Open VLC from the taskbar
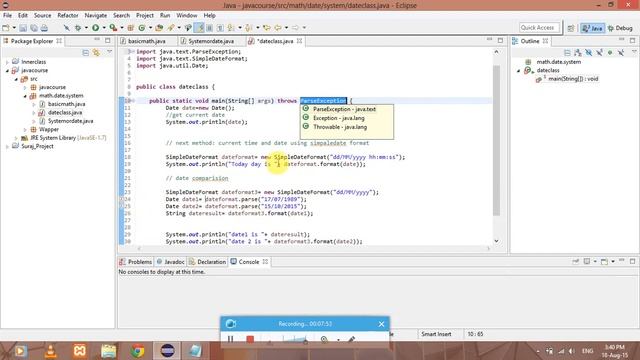Image resolution: width=640 pixels, height=360 pixels. pos(50,351)
